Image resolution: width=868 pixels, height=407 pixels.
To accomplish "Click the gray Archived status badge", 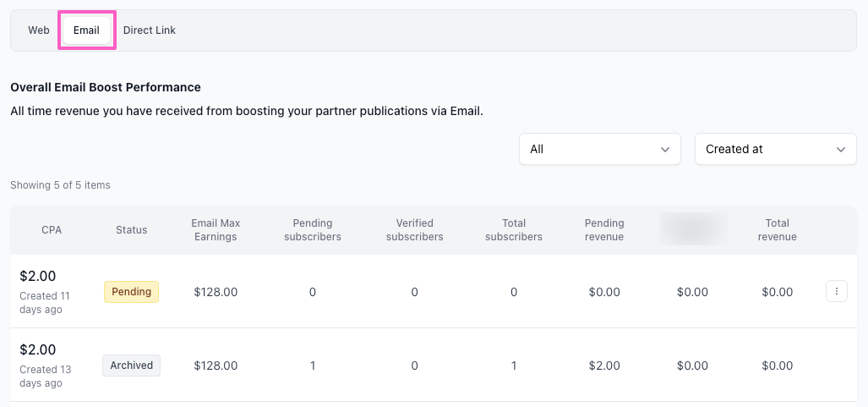I will click(x=131, y=366).
